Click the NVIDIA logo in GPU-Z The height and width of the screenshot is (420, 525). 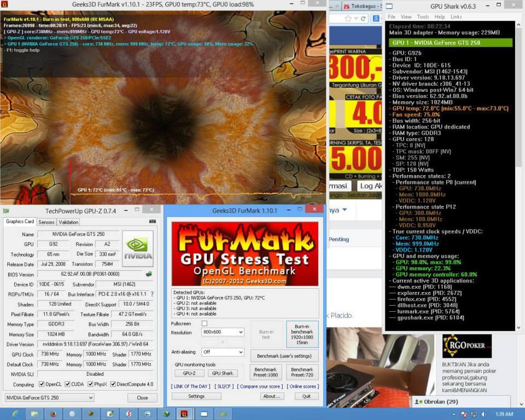click(x=137, y=248)
